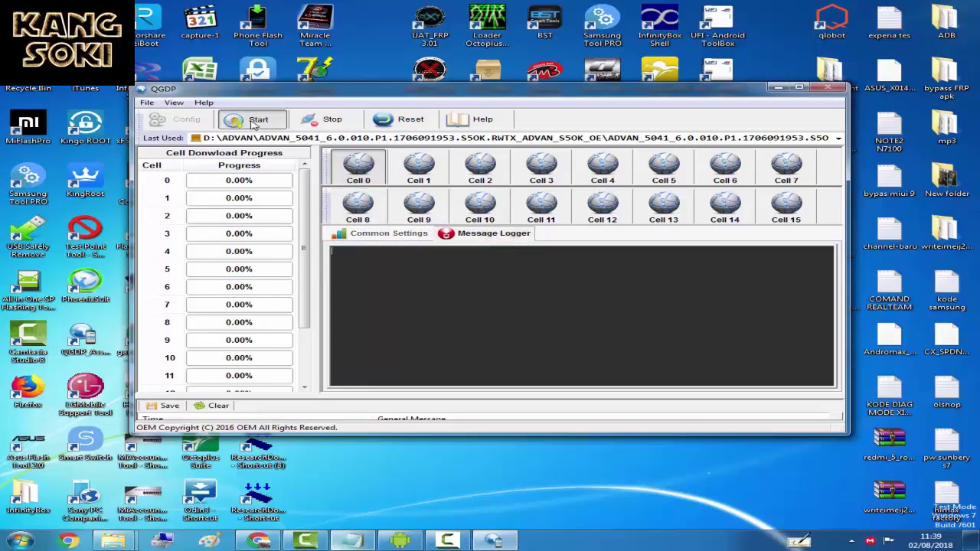Click progress bar for cell 5

click(x=239, y=269)
